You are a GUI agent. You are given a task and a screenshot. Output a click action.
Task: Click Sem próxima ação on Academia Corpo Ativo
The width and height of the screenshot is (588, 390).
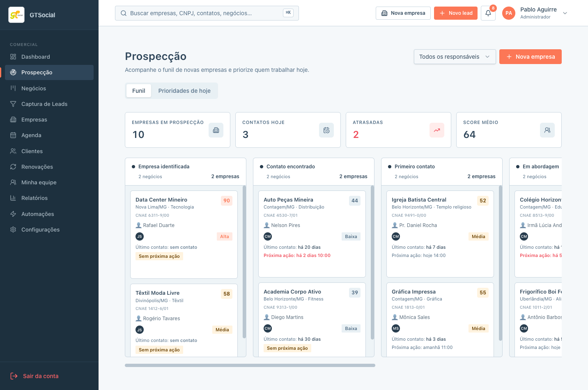click(287, 348)
